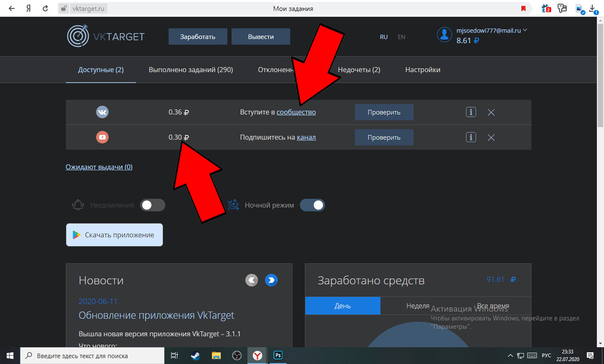The image size is (604, 364).
Task: Switch to Yandex Browser taskbar icon
Action: click(257, 355)
